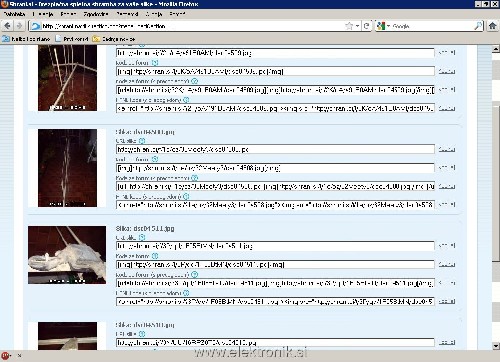Click the scrollbar up arrow
Screen dimensions: 500x362
(496, 49)
